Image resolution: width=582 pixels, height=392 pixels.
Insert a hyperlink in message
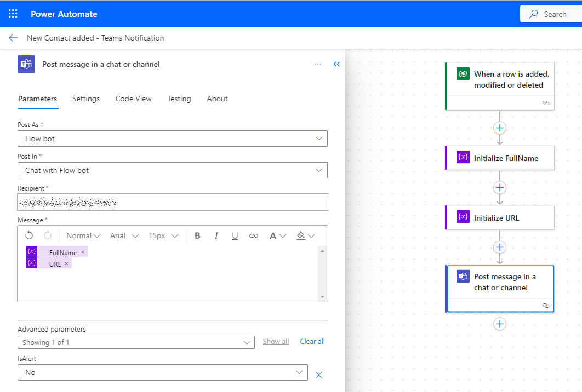click(x=254, y=236)
